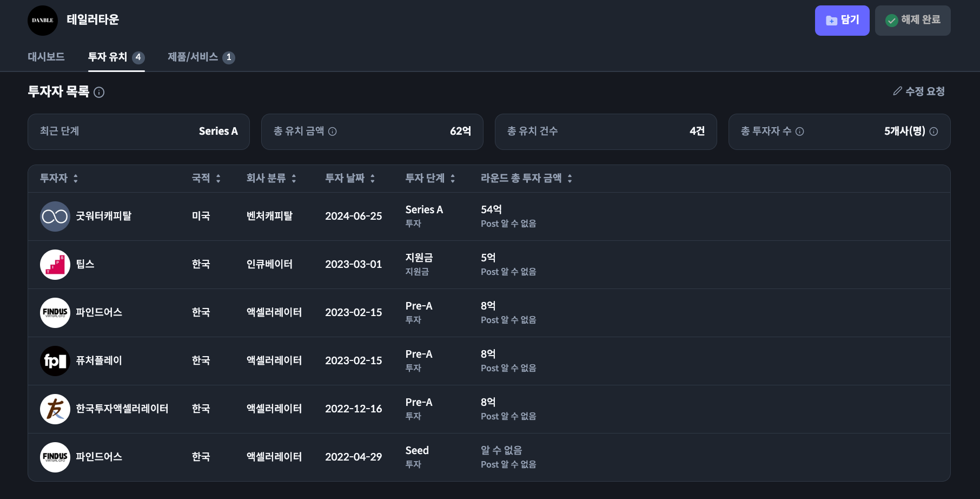Click the DANBLE company logo
The width and height of the screenshot is (980, 499).
coord(43,21)
